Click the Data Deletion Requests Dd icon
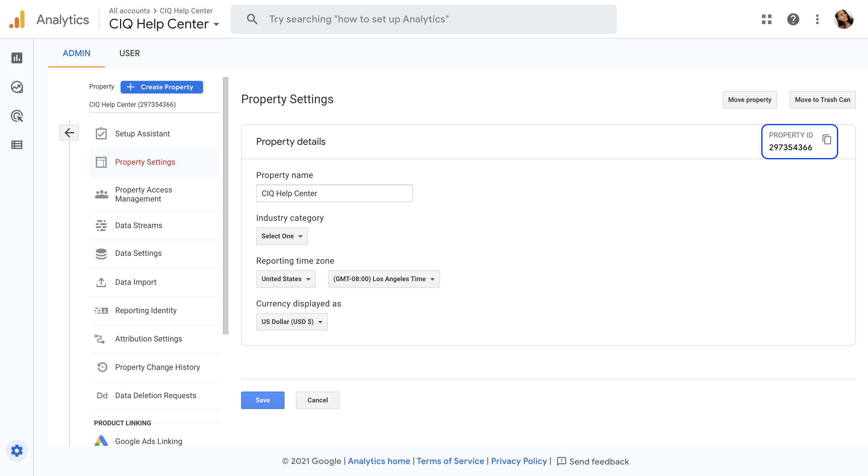Viewport: 868px width, 476px height. point(102,395)
